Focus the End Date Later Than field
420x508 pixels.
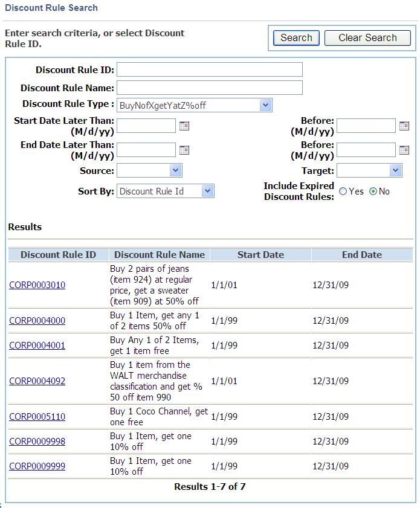coord(146,150)
